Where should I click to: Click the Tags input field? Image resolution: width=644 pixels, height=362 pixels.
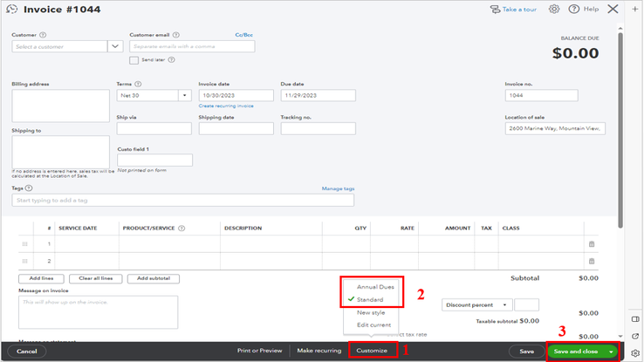point(182,201)
